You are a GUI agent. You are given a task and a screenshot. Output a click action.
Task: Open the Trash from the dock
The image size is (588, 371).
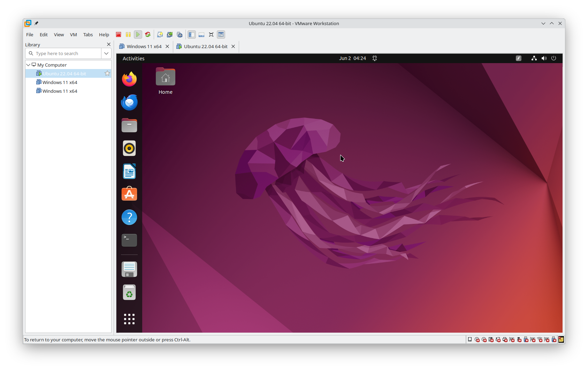tap(129, 292)
